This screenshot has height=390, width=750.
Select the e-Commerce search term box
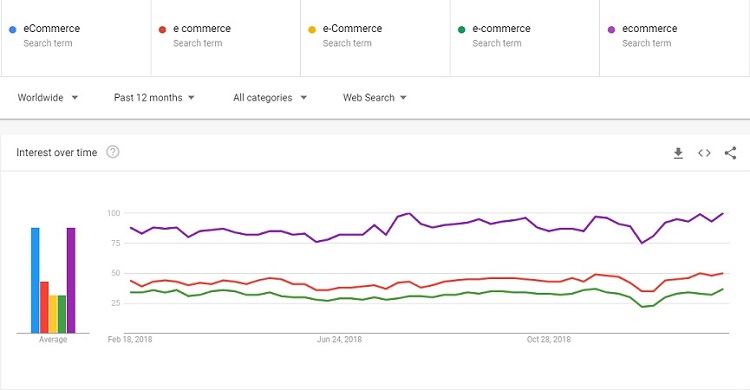(375, 38)
